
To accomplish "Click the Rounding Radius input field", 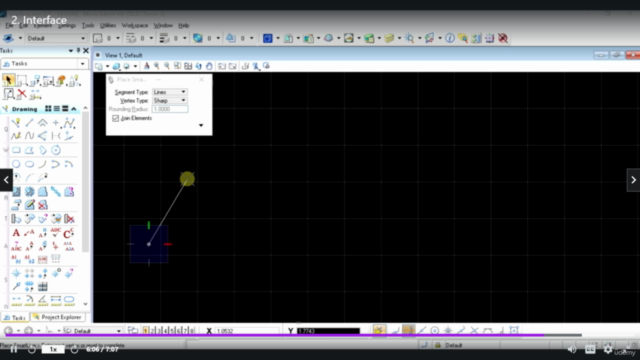I will [170, 109].
